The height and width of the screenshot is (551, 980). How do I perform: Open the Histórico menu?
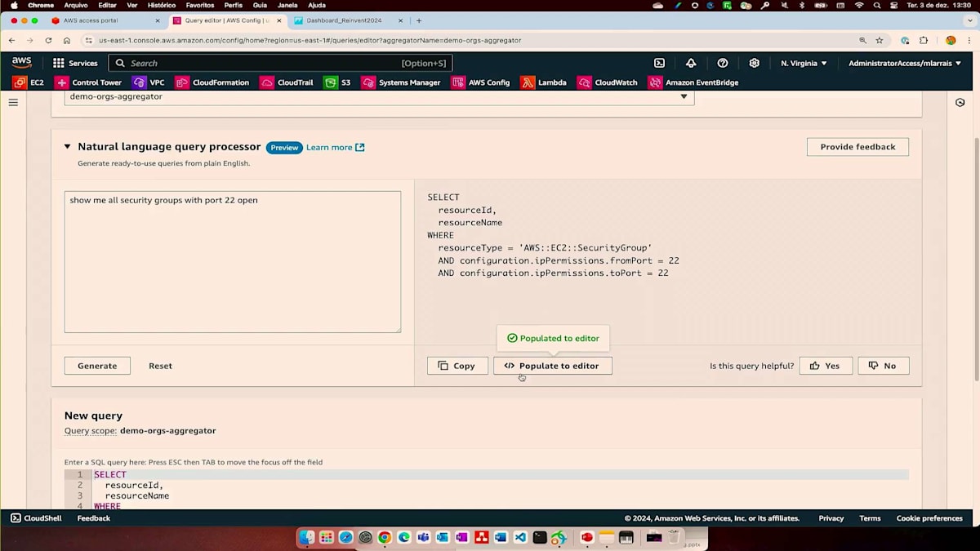tap(162, 5)
